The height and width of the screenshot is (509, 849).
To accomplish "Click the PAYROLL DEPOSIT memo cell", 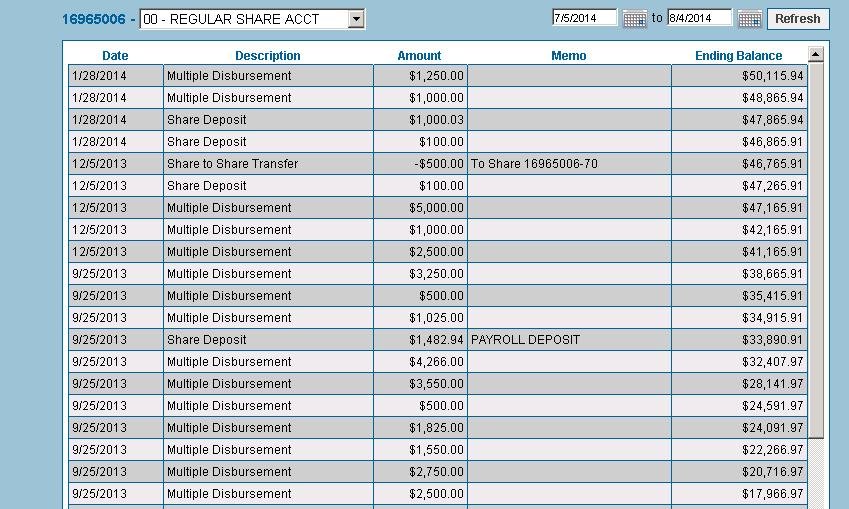I will pyautogui.click(x=525, y=340).
